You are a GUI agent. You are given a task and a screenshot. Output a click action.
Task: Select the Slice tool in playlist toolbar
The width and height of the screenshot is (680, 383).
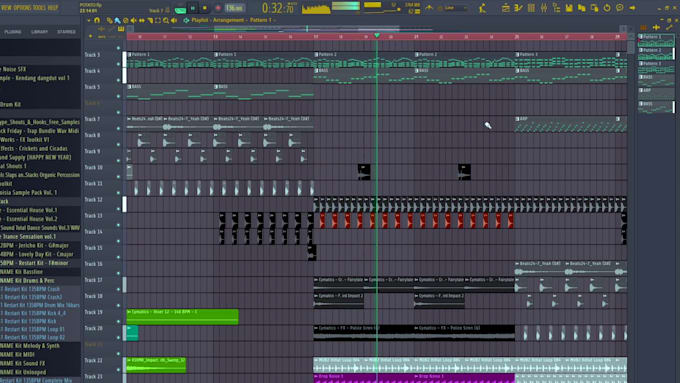[x=150, y=20]
